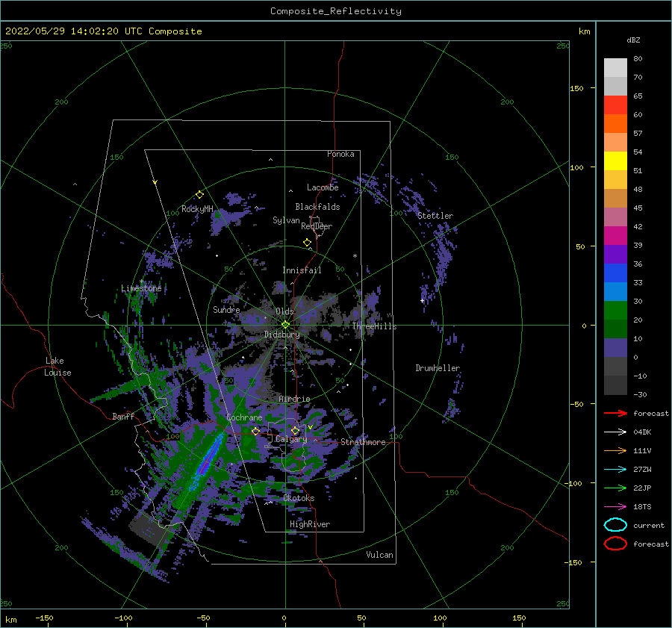Click the 'dBZ' legend heading
This screenshot has width=672, height=628.
pos(633,40)
